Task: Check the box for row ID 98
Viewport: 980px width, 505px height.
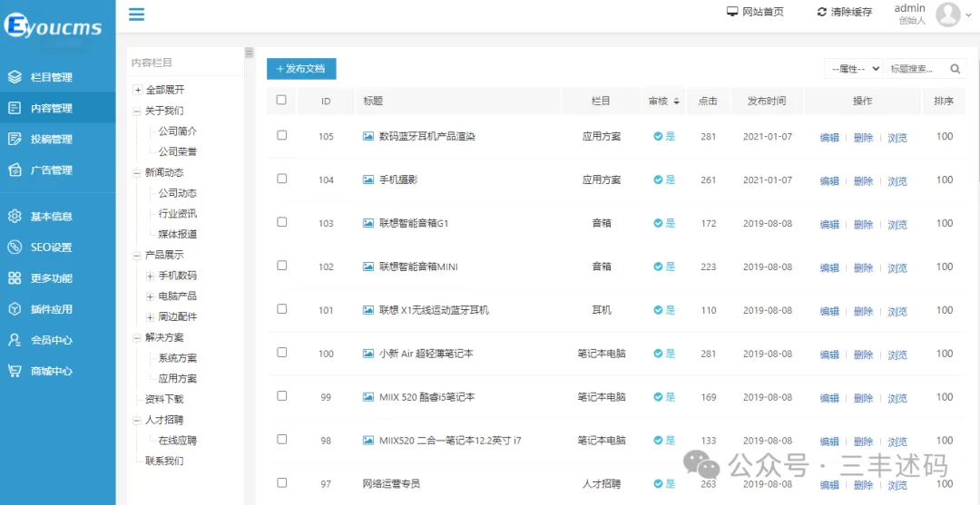Action: 282,439
